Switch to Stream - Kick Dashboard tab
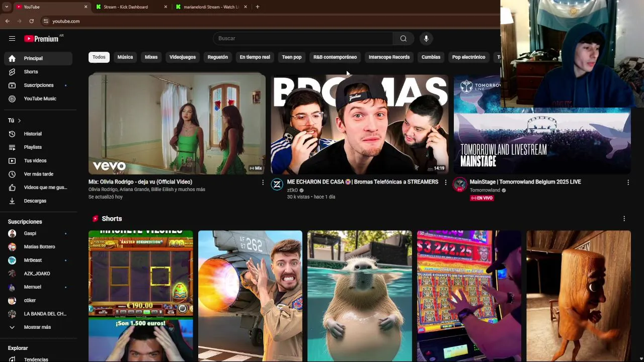Viewport: 644px width, 362px height. [x=132, y=7]
